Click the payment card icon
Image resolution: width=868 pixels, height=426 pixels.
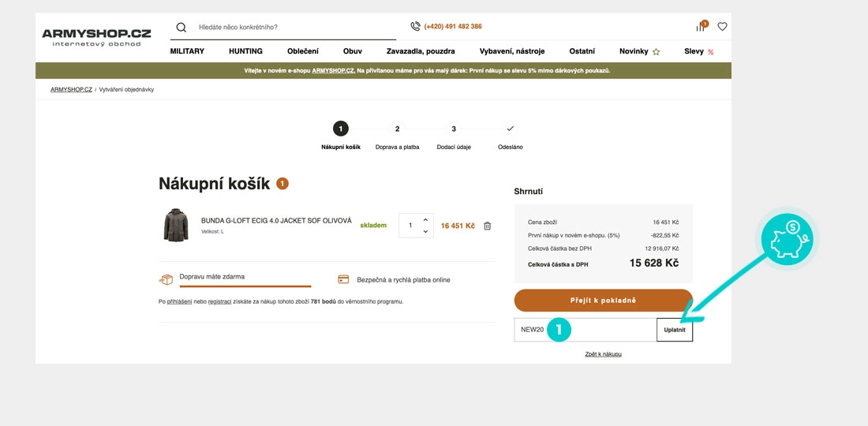343,279
